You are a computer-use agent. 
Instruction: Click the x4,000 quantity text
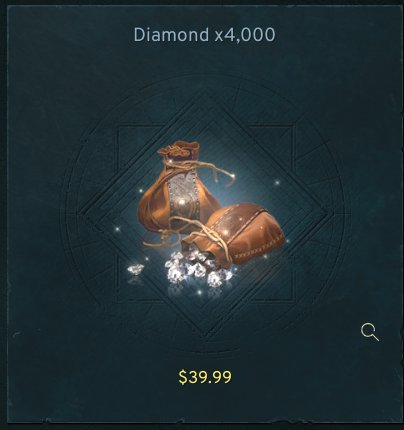coord(245,35)
